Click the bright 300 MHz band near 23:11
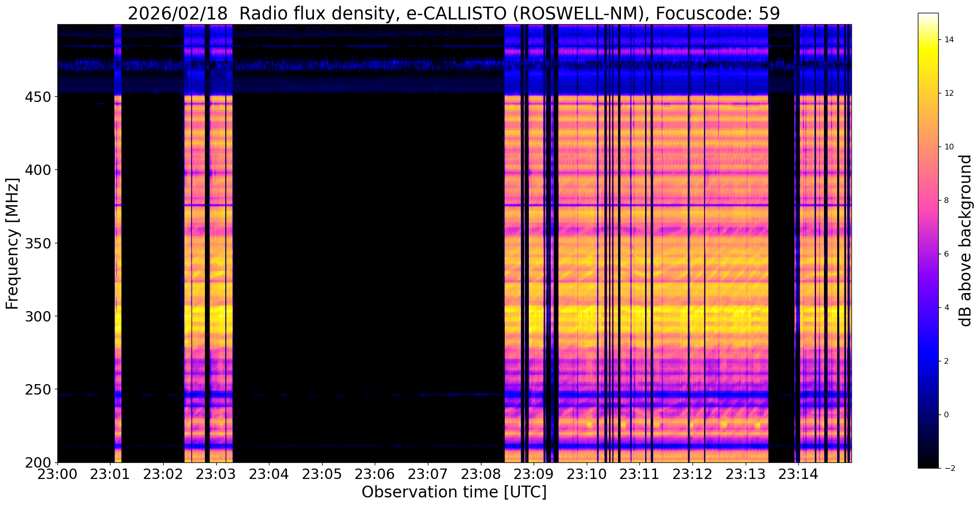This screenshot has height=506, width=980. pyautogui.click(x=640, y=317)
